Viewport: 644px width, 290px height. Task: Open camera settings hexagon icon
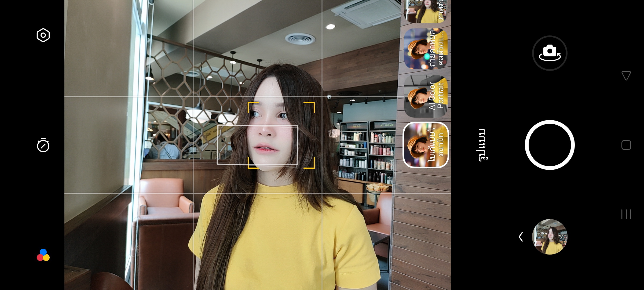[43, 35]
